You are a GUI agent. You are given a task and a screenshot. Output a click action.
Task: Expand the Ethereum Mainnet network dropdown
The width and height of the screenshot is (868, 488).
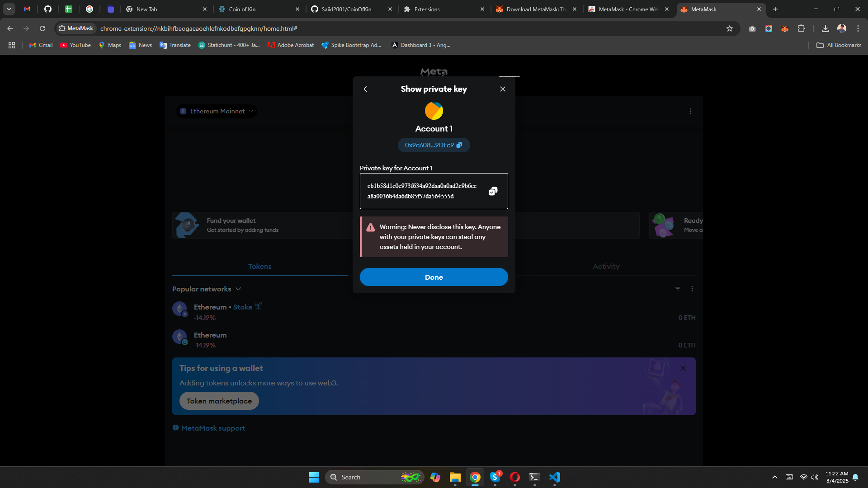(217, 111)
